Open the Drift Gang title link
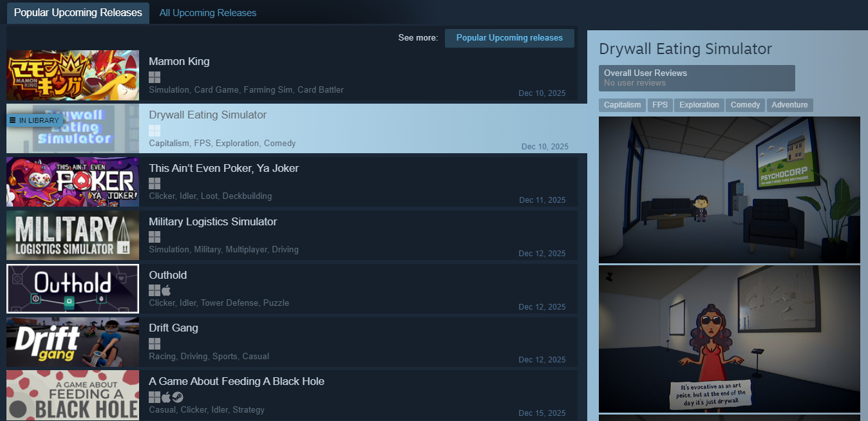868x421 pixels. point(173,328)
